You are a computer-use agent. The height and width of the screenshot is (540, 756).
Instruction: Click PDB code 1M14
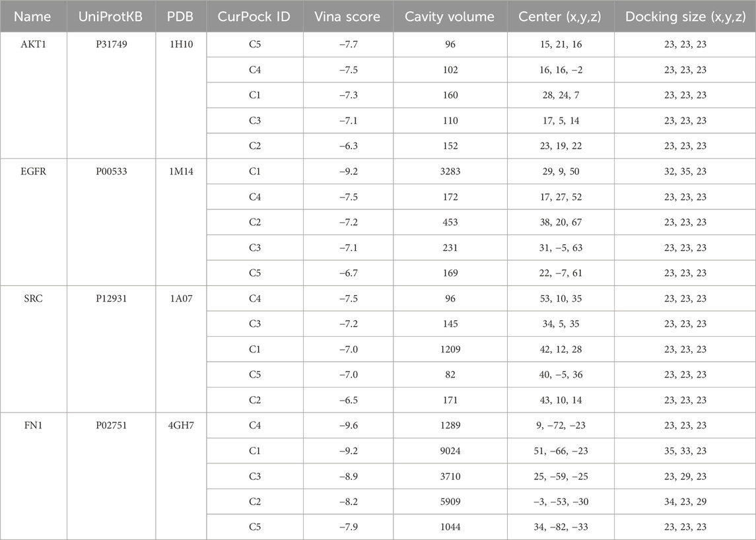point(181,172)
